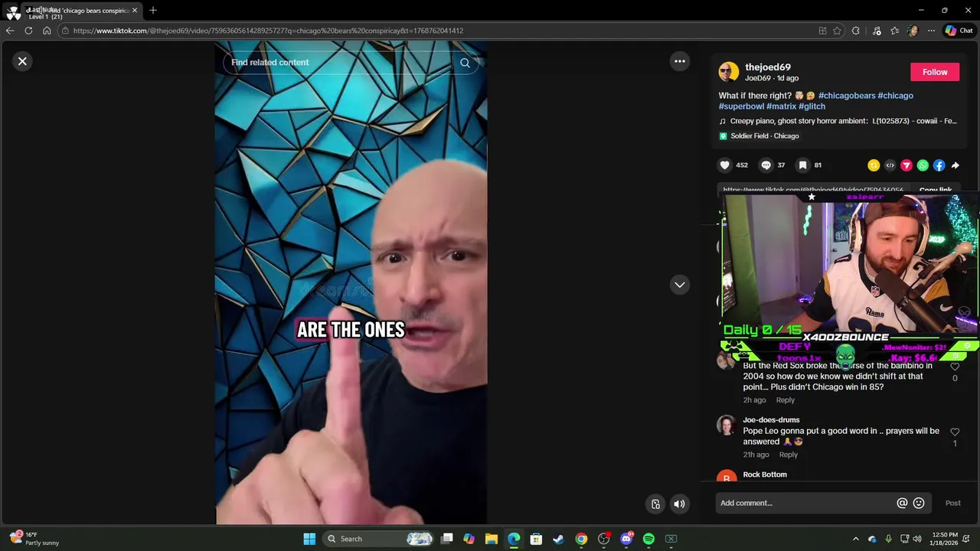Open the browser Settings and more menu
980x551 pixels.
[x=931, y=31]
